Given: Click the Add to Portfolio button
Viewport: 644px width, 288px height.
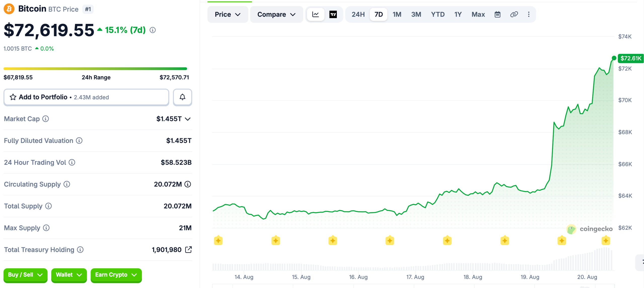Looking at the screenshot, I should (x=86, y=97).
